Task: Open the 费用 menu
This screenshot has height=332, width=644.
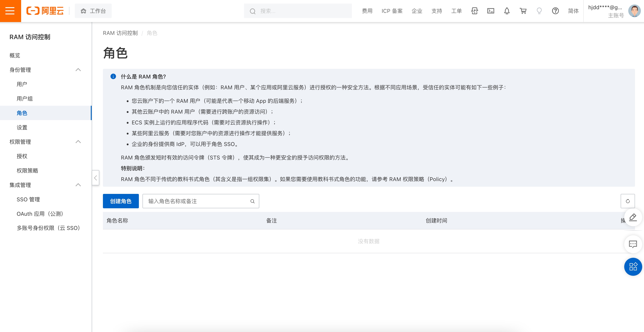Action: pos(367,11)
